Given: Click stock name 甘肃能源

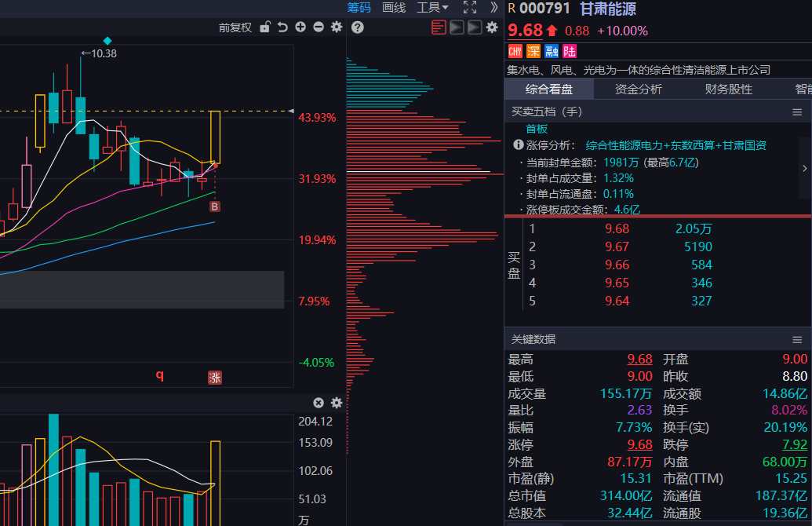Looking at the screenshot, I should click(607, 9).
